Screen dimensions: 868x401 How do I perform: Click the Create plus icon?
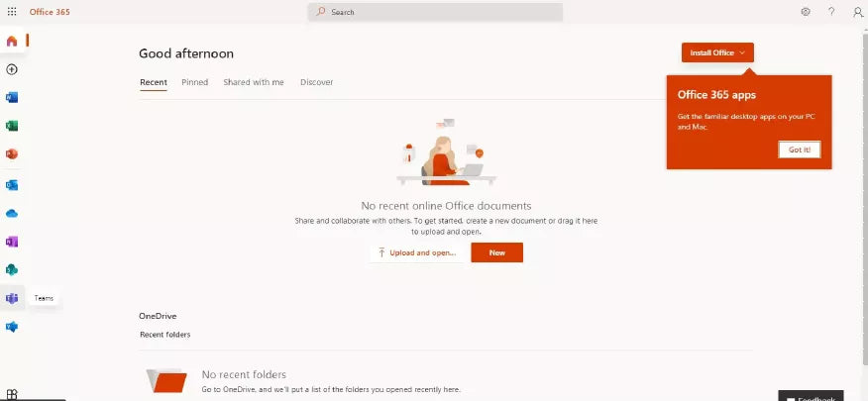point(12,69)
